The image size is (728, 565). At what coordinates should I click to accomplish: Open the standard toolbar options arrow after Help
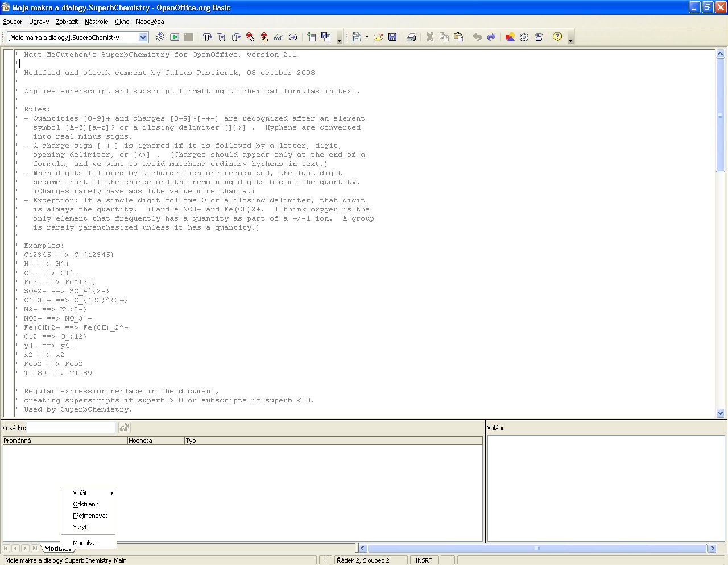[x=570, y=38]
